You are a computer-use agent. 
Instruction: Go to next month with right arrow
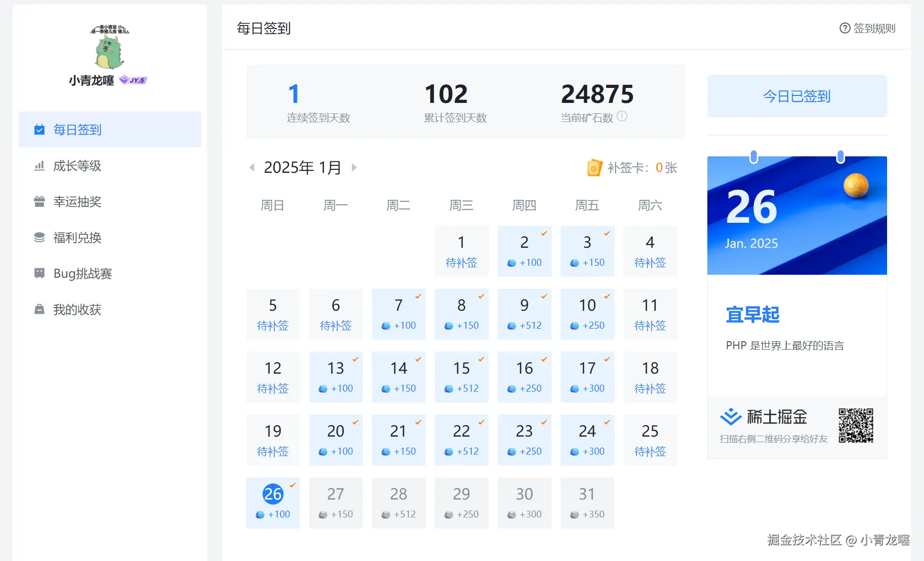[x=354, y=167]
